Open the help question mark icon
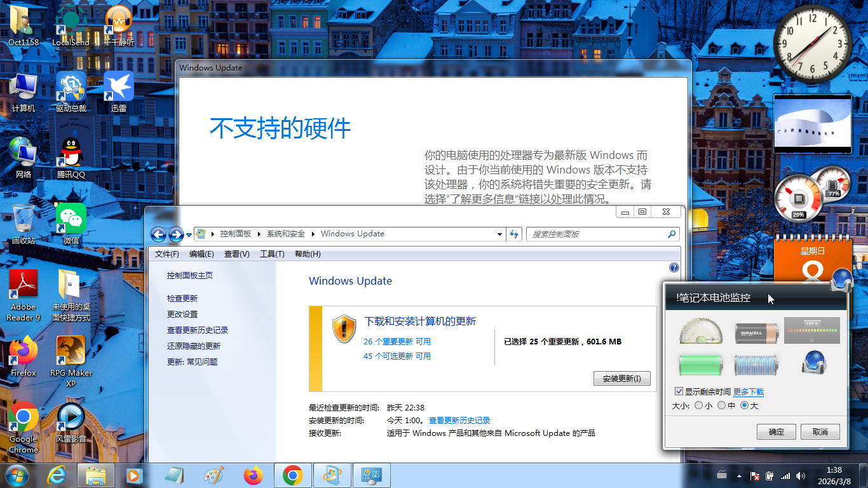This screenshot has height=488, width=868. pyautogui.click(x=674, y=268)
